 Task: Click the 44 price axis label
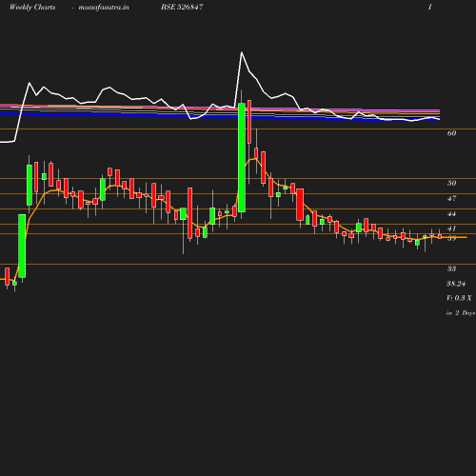click(x=451, y=214)
